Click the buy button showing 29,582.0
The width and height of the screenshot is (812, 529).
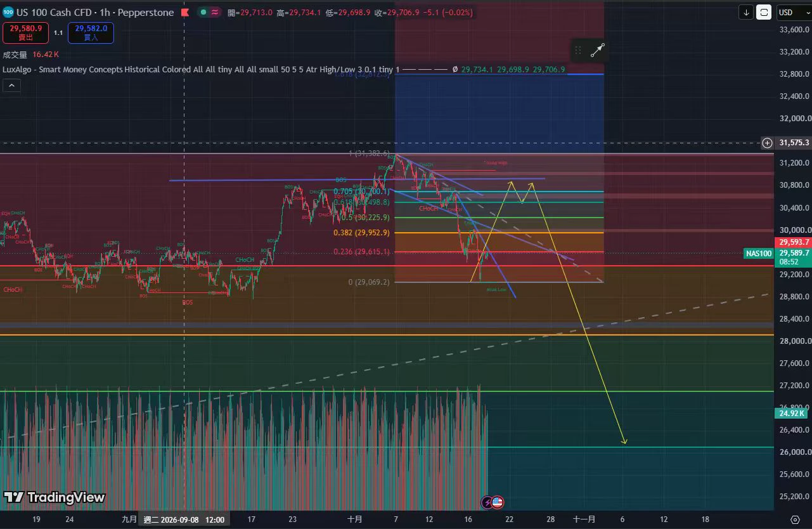(x=91, y=32)
